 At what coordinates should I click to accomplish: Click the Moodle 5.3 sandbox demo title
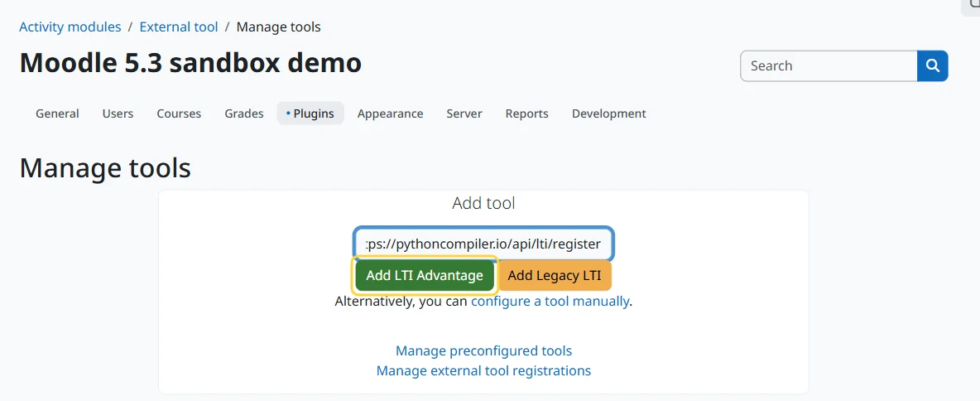point(190,63)
